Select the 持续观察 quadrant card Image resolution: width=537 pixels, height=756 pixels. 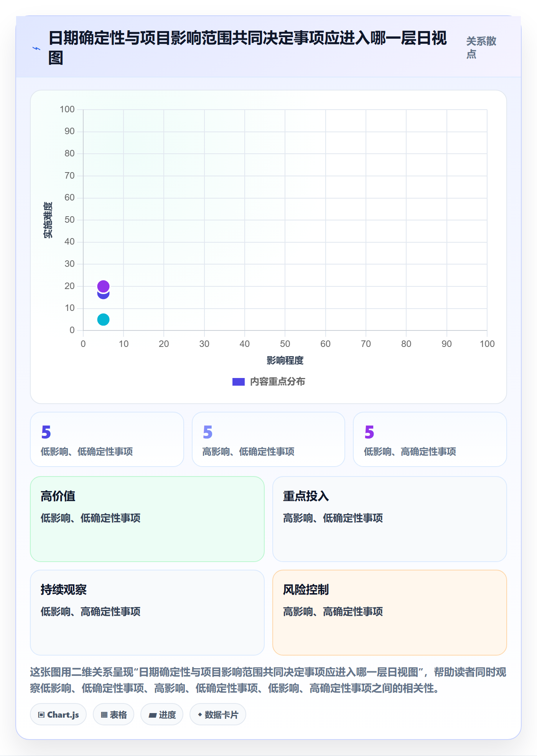[147, 613]
